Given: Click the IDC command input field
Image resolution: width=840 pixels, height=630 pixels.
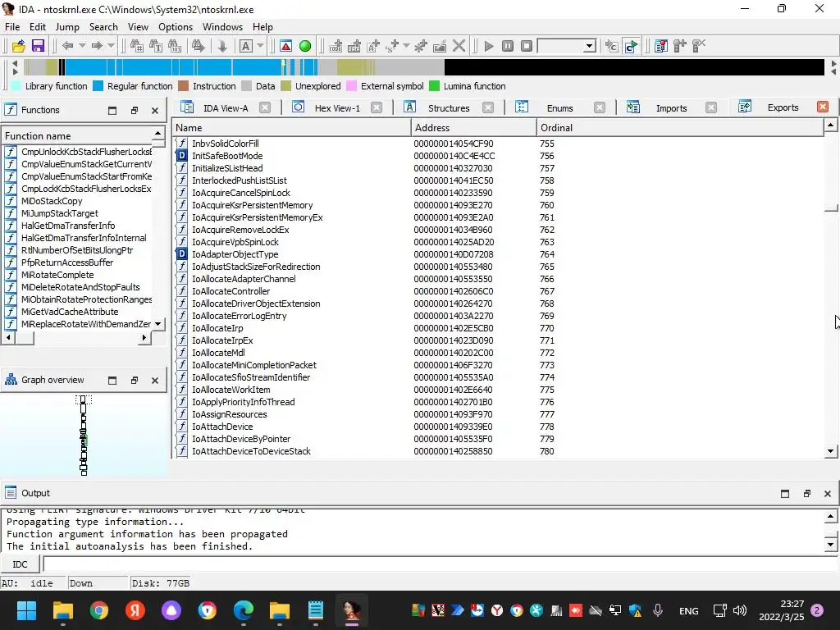Looking at the screenshot, I should point(441,564).
